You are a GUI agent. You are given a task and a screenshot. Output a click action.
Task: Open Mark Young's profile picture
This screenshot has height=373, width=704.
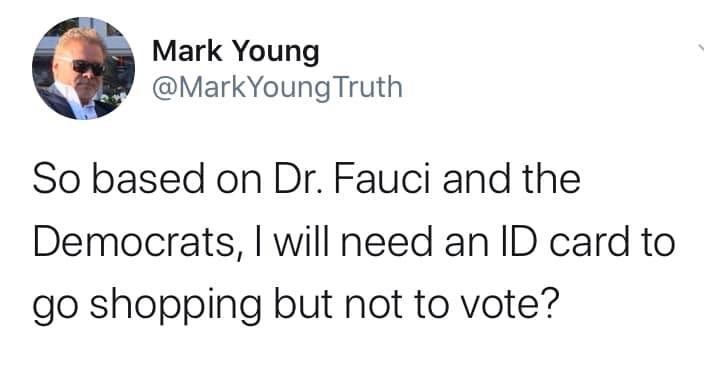coord(84,68)
